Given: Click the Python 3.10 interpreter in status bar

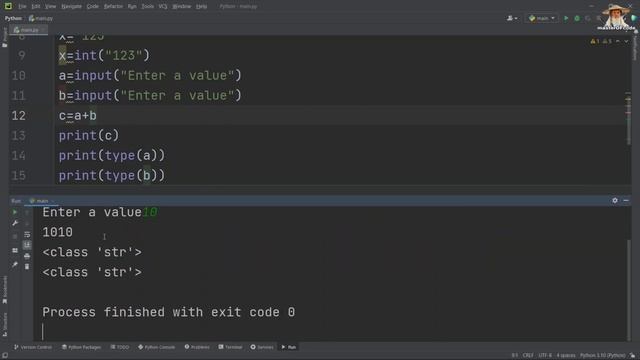Looking at the screenshot, I should 602,356.
